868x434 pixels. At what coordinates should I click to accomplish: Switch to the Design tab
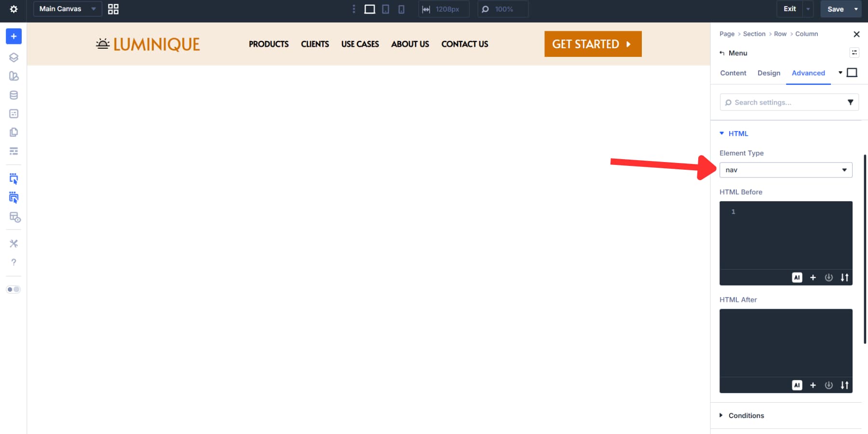pyautogui.click(x=769, y=73)
